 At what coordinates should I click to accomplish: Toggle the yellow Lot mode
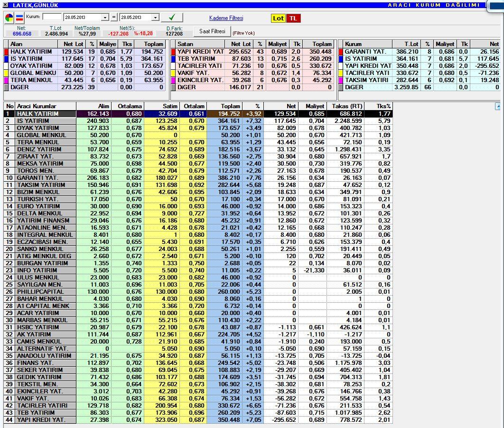pos(278,19)
